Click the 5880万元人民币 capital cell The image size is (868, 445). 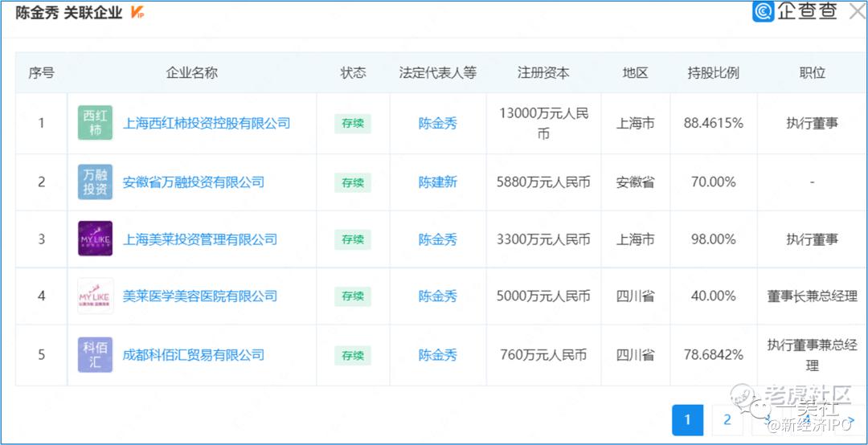543,182
